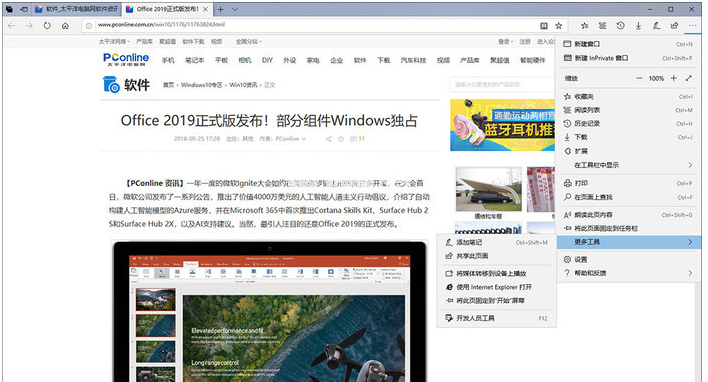This screenshot has width=708, height=382.
Task: Click the Settings and more ellipsis button
Action: click(693, 26)
